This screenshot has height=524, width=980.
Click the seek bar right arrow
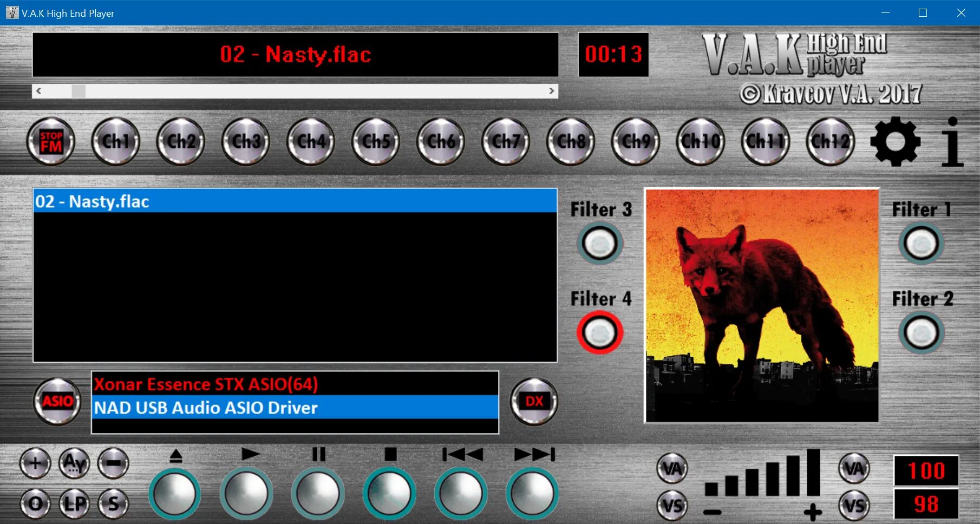pos(552,91)
